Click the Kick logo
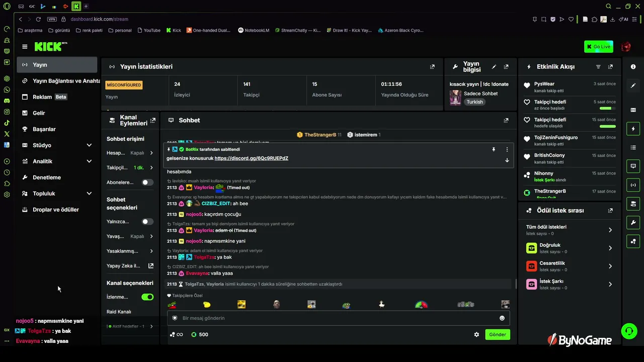 (x=50, y=47)
